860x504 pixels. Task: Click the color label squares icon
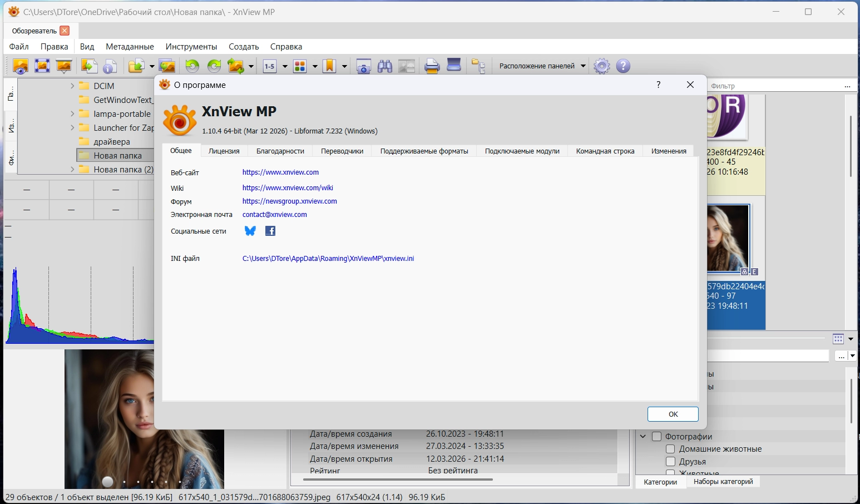pos(300,66)
